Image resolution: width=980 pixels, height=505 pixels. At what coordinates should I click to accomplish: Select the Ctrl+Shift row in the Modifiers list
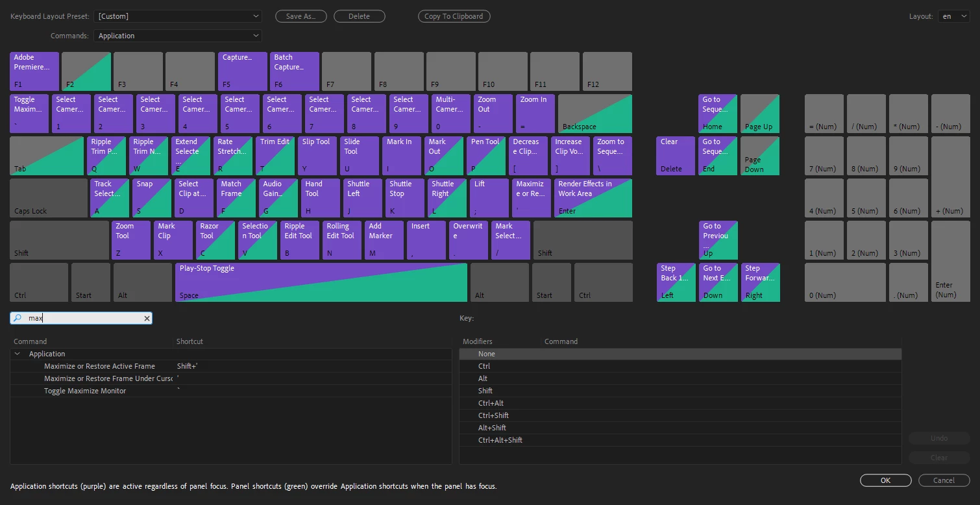tap(680, 415)
